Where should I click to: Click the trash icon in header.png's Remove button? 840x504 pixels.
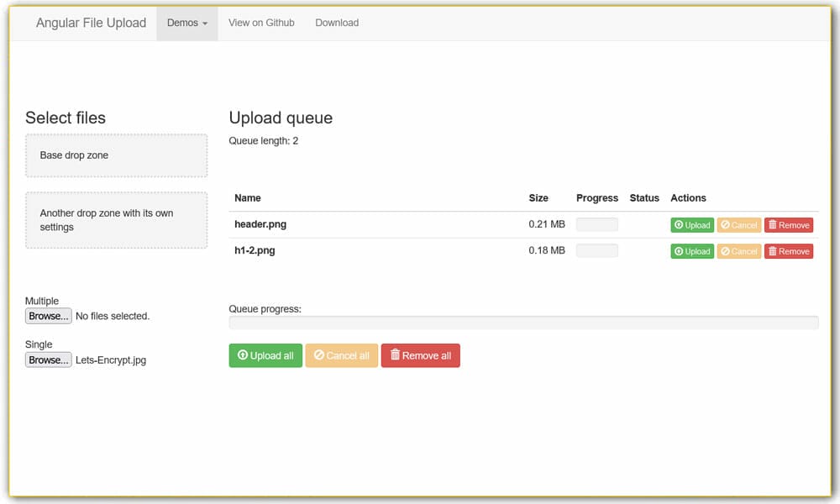click(772, 224)
